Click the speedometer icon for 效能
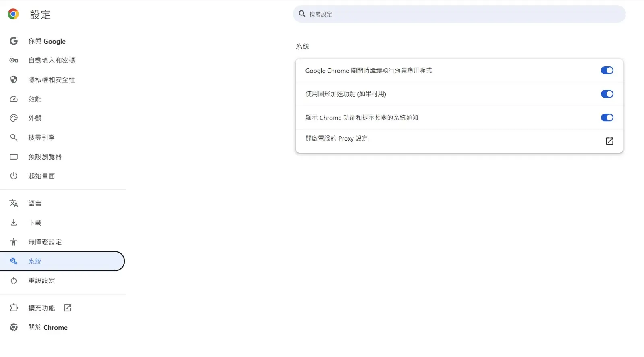This screenshot has width=644, height=357. (14, 99)
